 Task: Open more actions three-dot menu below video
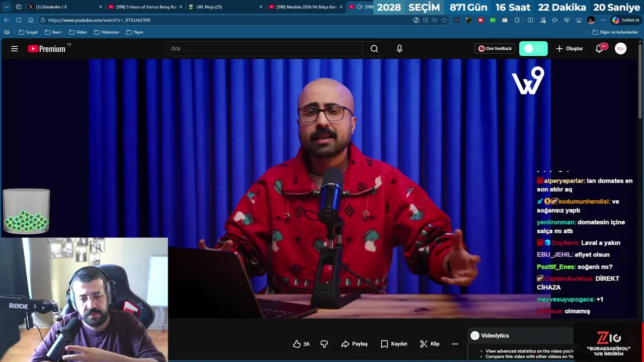pos(455,344)
